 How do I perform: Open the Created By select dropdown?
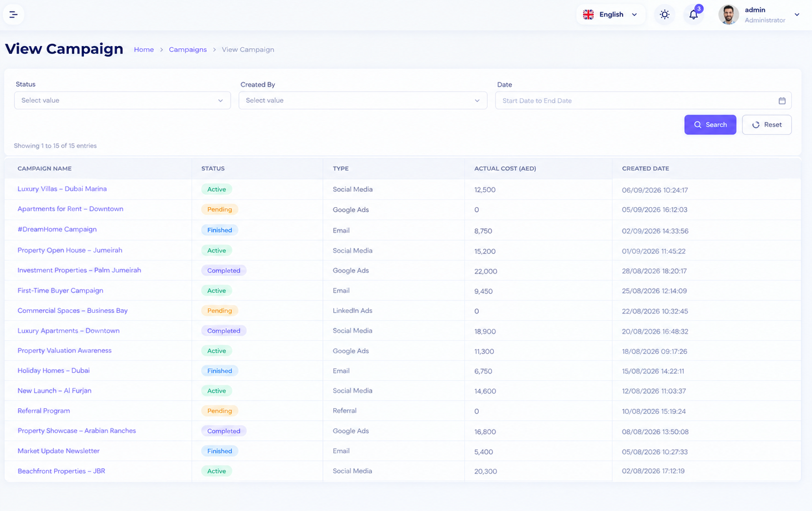tap(363, 101)
